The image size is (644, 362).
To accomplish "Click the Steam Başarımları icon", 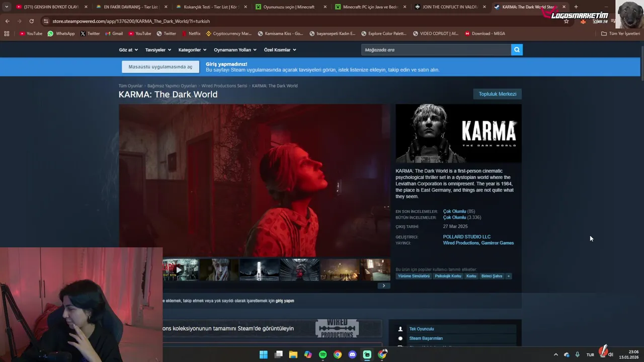I will pos(400,338).
